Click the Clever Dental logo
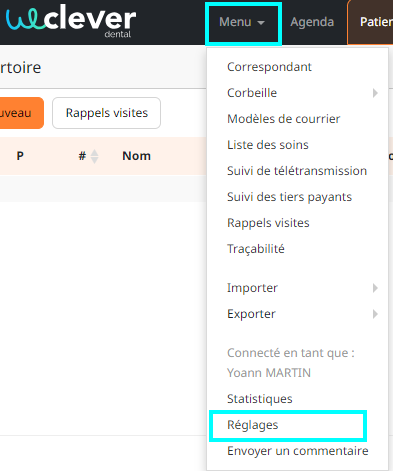Image resolution: width=393 pixels, height=471 pixels. click(71, 21)
